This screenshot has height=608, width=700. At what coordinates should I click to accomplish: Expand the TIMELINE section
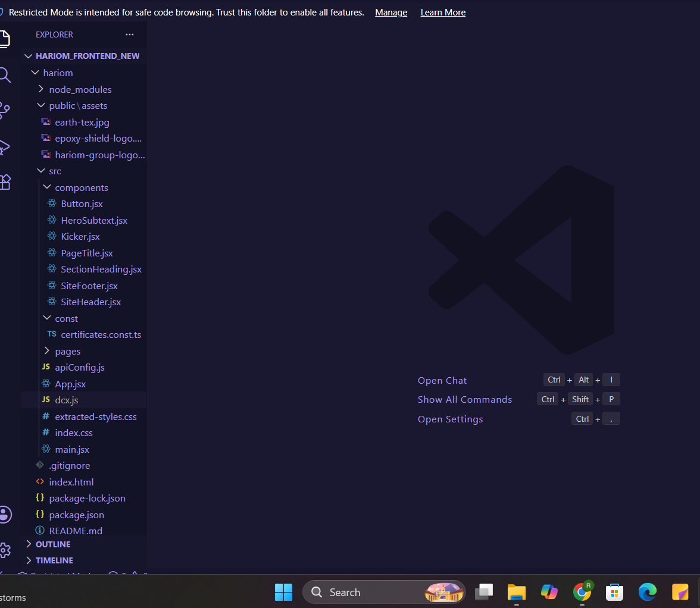tap(84, 560)
